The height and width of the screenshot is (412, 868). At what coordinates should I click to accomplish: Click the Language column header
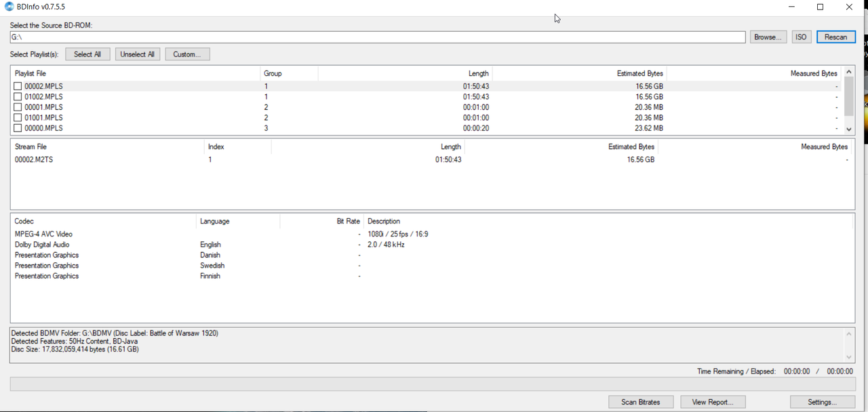(238, 221)
